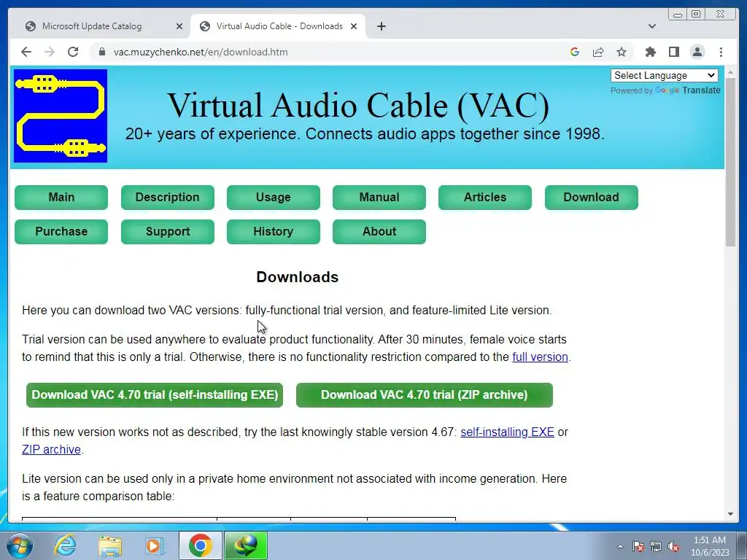
Task: Open the Support page
Action: pyautogui.click(x=168, y=231)
